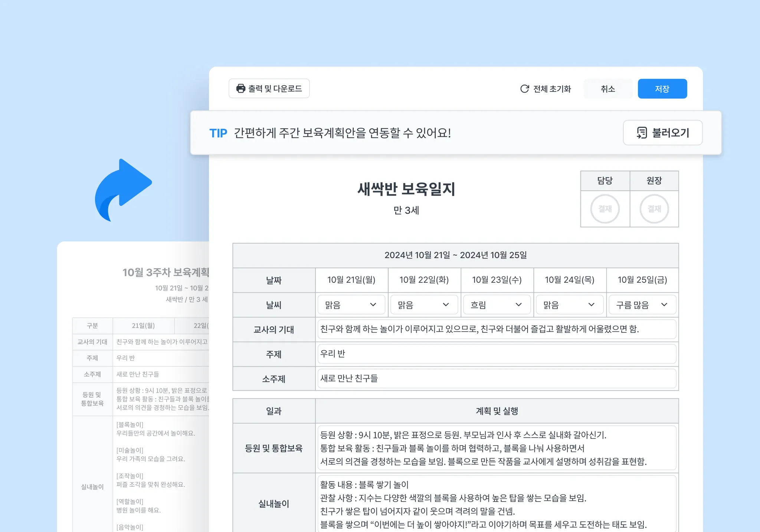Click the 교사의 기대 text field
Screen dimensions: 760x532
pos(497,329)
